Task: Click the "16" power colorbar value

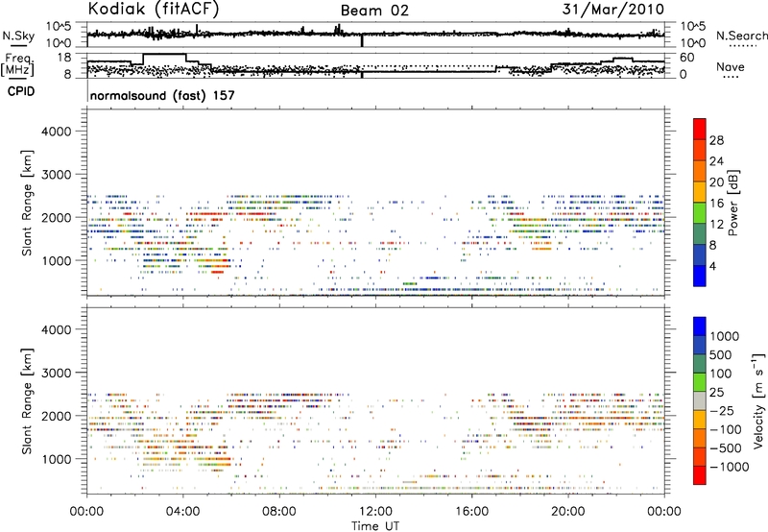Action: pyautogui.click(x=716, y=204)
